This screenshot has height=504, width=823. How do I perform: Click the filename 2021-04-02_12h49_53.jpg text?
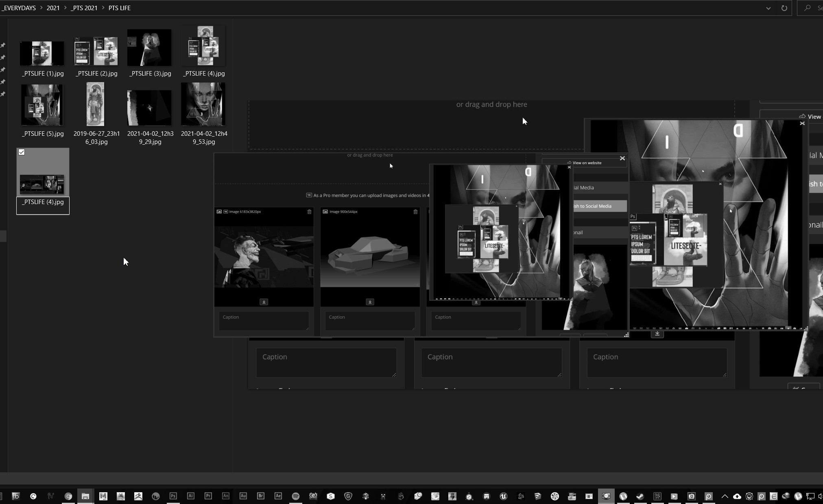click(x=204, y=137)
